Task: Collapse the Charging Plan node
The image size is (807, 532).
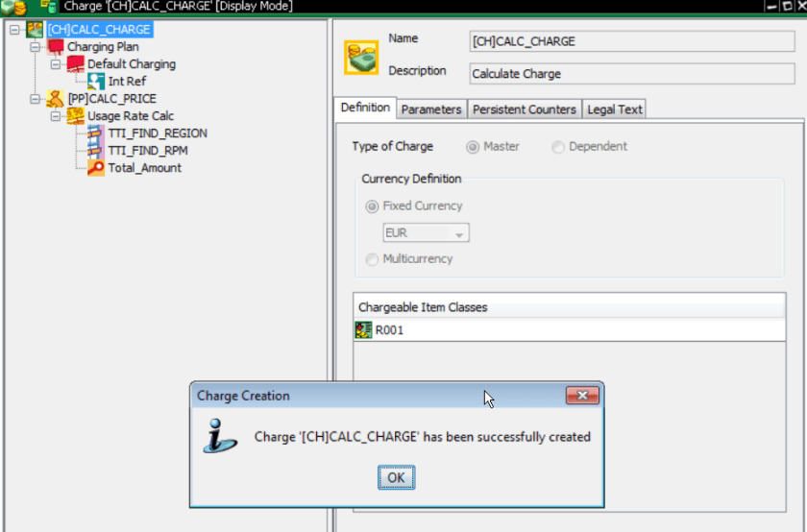Action: point(35,47)
